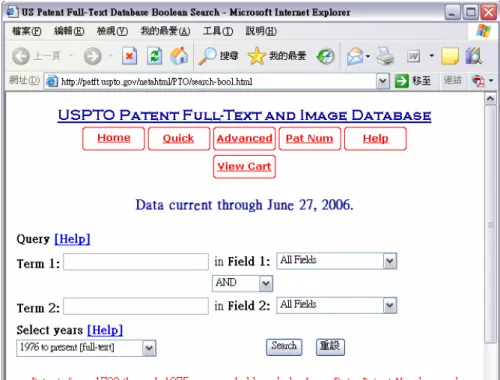Click the Quick search navigation button
The width and height of the screenshot is (500, 380).
(x=179, y=138)
